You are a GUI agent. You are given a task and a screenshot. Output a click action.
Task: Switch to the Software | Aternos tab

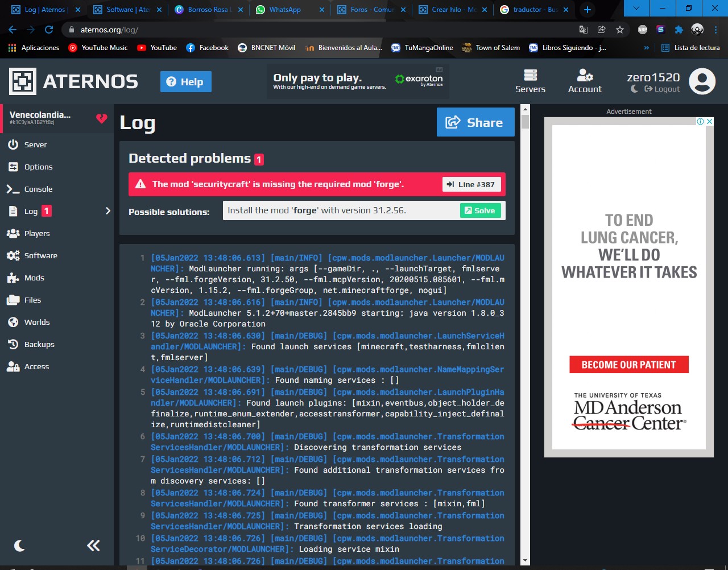click(x=129, y=10)
